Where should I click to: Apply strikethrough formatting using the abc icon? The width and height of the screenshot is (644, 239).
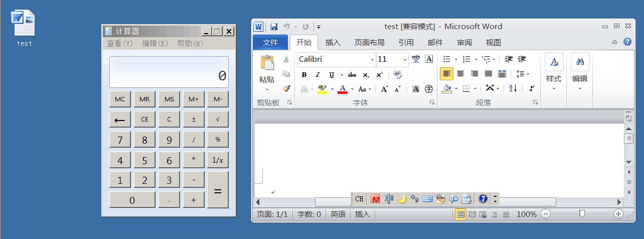(352, 75)
